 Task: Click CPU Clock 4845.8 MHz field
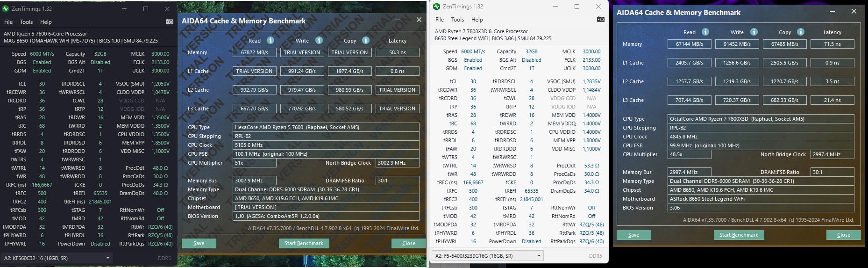(x=761, y=137)
